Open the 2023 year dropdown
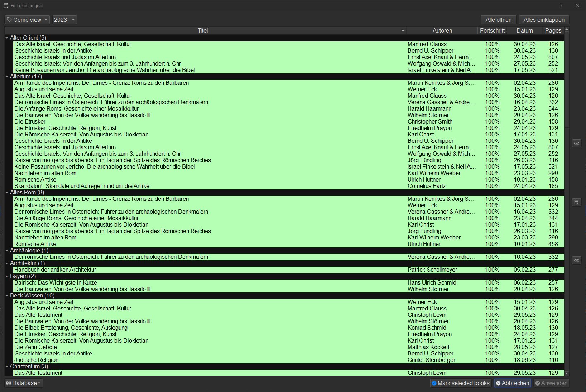Image resolution: width=586 pixels, height=392 pixels. tap(64, 20)
